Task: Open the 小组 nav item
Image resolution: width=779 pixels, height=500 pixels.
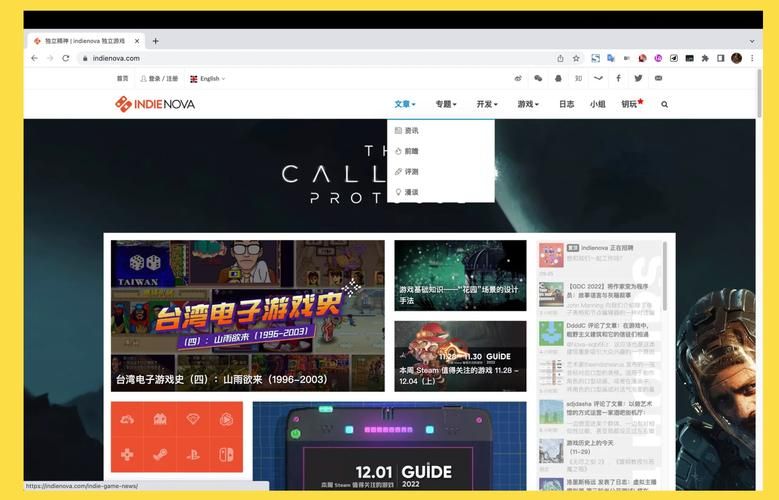Action: point(598,104)
